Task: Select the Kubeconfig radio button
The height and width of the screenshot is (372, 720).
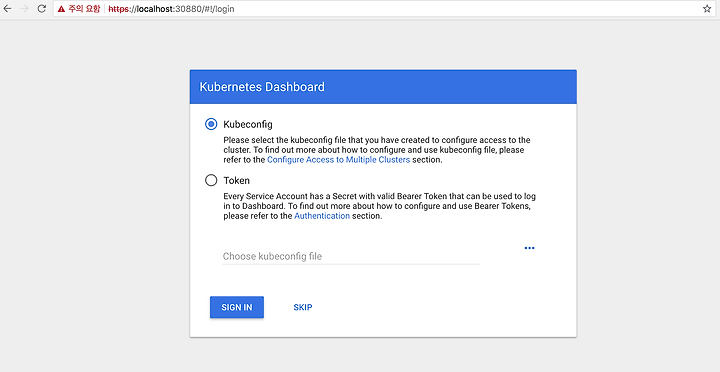Action: click(211, 124)
